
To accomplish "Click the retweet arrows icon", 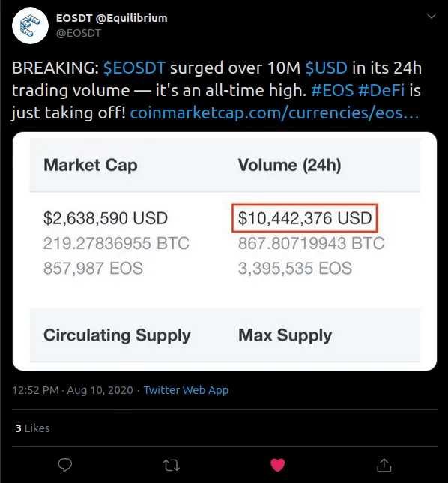I will (x=171, y=466).
